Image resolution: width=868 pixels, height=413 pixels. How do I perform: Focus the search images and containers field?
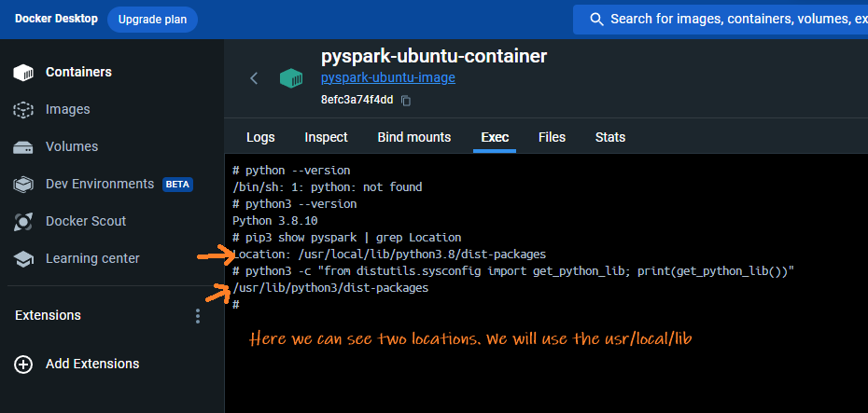pyautogui.click(x=721, y=20)
